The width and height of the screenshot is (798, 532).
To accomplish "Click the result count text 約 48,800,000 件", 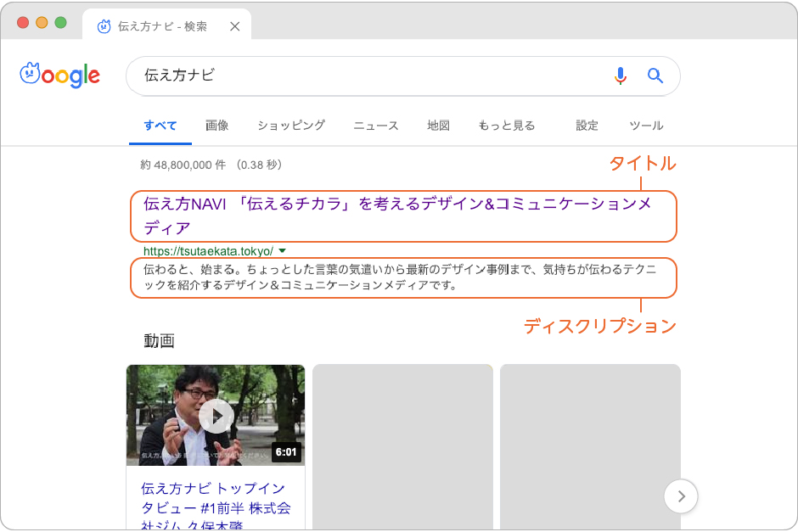I will point(183,165).
